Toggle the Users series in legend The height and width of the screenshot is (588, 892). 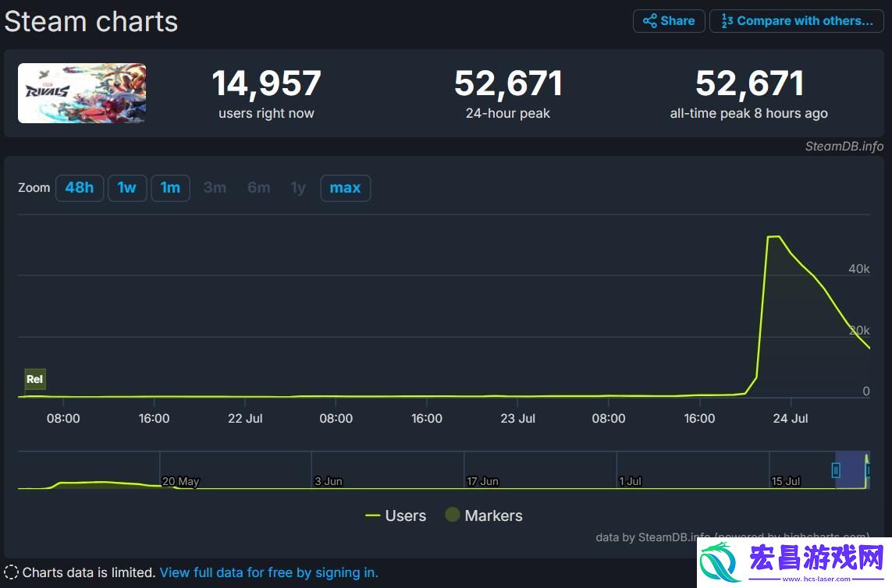[396, 515]
